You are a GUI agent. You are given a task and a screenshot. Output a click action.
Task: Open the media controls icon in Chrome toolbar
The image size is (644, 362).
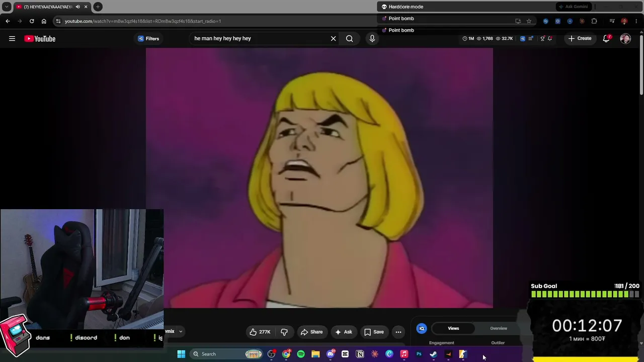[612, 21]
